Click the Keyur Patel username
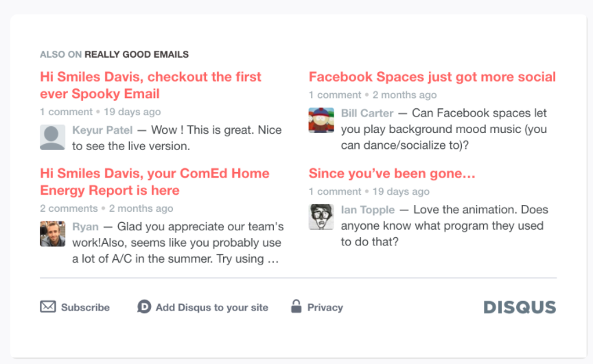 tap(102, 130)
